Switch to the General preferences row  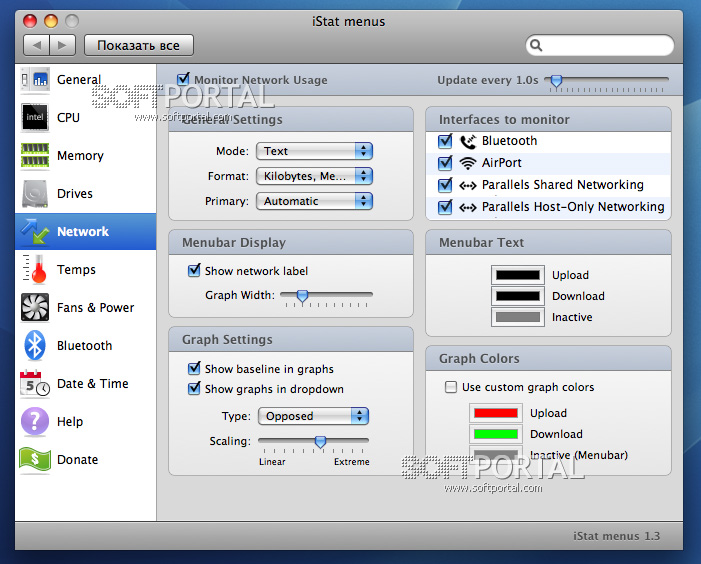85,80
